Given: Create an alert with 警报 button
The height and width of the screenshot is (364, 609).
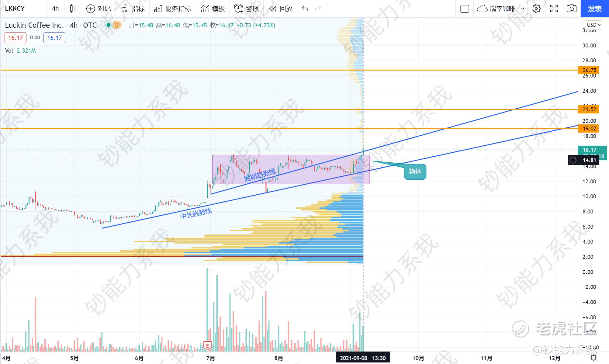Looking at the screenshot, I should 246,9.
